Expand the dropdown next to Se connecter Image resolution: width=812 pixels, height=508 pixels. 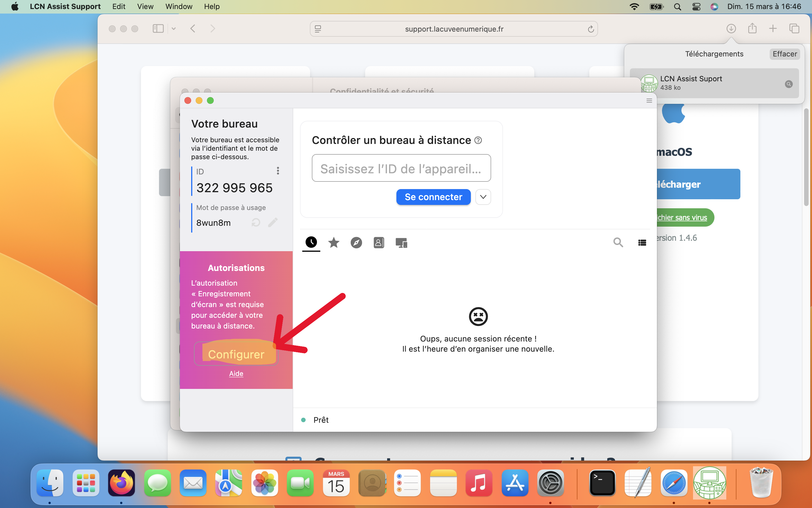coord(483,197)
